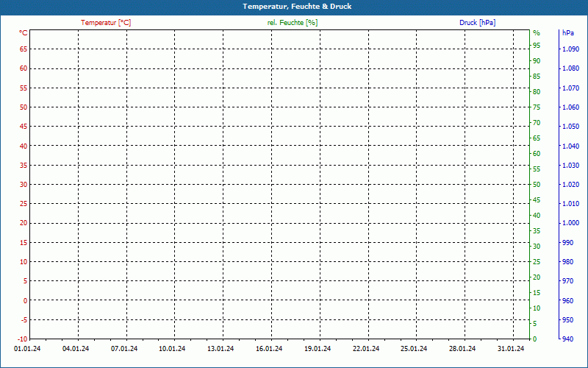Click '90' on the green humidity axis
The width and height of the screenshot is (588, 368).
click(x=537, y=61)
